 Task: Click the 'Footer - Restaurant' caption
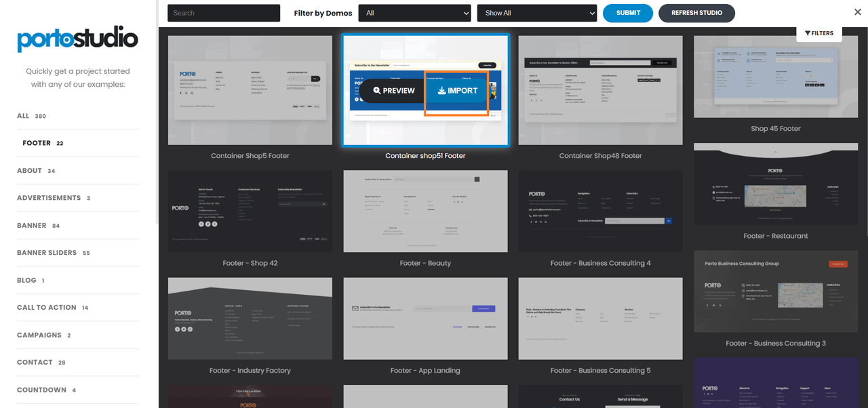click(x=776, y=236)
